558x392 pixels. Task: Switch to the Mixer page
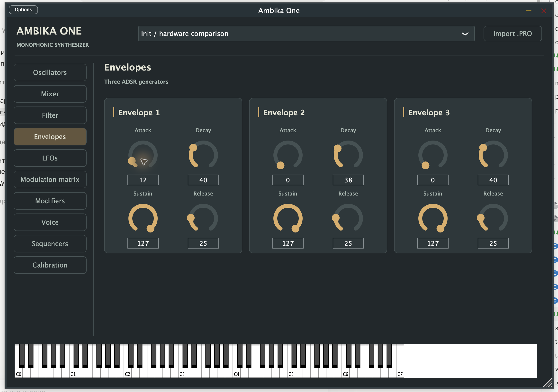point(50,94)
